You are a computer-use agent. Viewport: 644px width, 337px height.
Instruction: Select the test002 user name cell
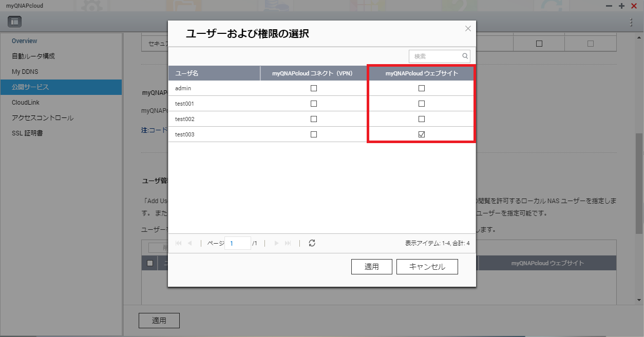[214, 119]
